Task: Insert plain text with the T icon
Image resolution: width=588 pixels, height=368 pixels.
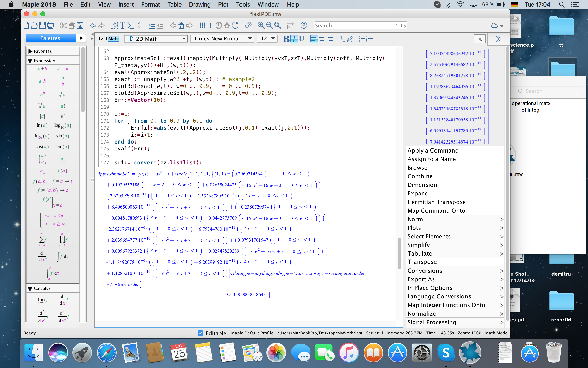Action: click(x=122, y=25)
